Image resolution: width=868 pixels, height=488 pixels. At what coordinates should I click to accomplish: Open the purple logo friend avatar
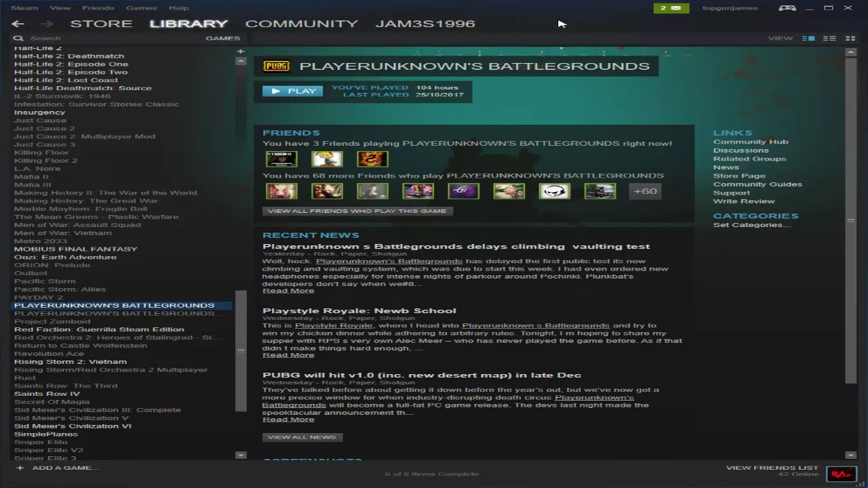pyautogui.click(x=464, y=191)
